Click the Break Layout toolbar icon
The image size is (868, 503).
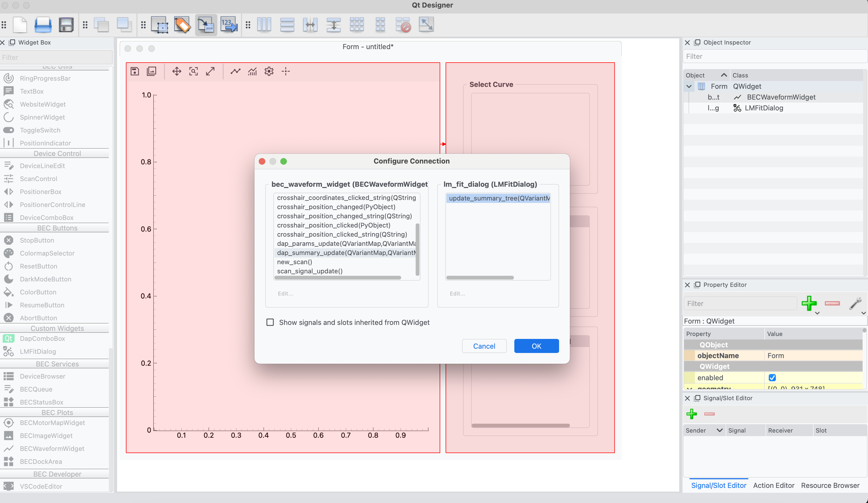click(403, 25)
